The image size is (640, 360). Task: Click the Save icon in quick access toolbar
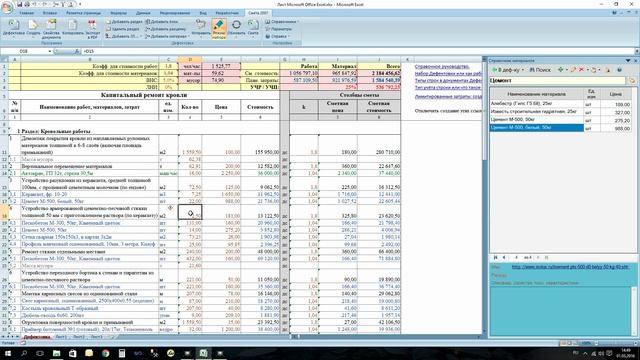coord(19,4)
